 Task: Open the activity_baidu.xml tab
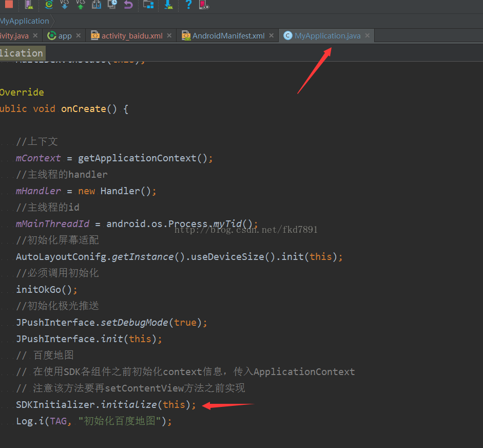coord(131,35)
